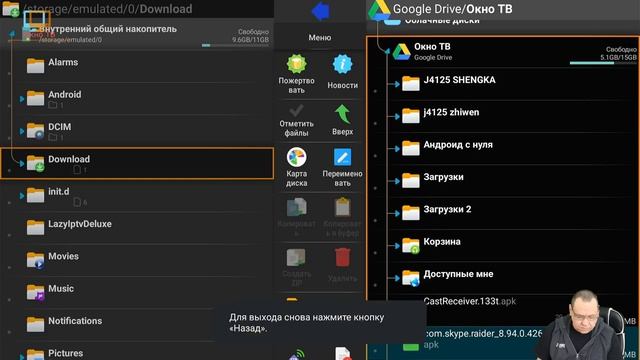The width and height of the screenshot is (640, 360).
Task: Click the Notifications folder icon
Action: [36, 324]
